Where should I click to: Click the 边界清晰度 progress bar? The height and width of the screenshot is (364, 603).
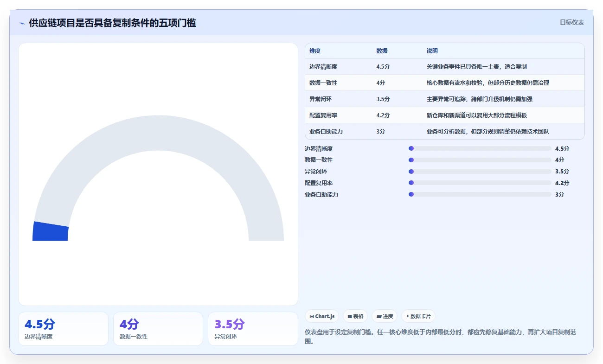[x=480, y=148]
